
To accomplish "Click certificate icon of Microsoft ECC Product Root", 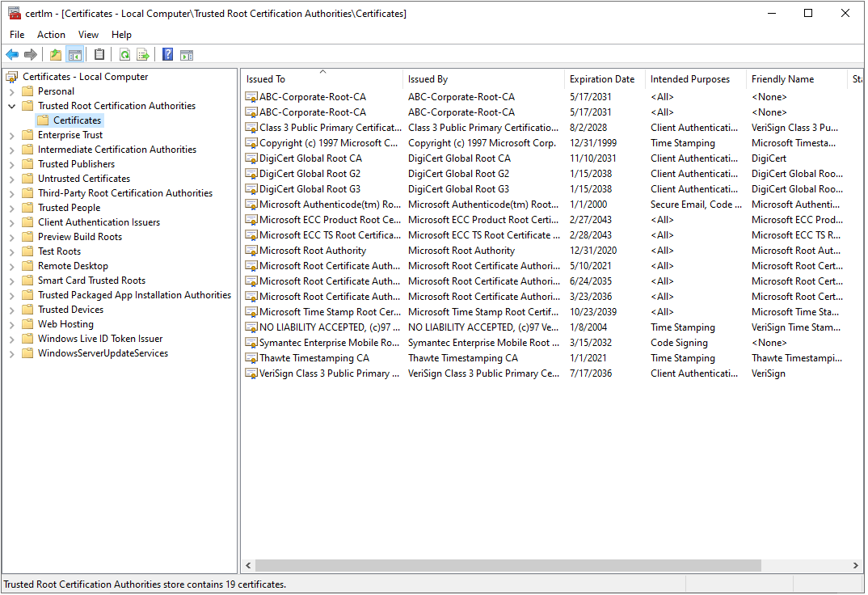I will [251, 220].
